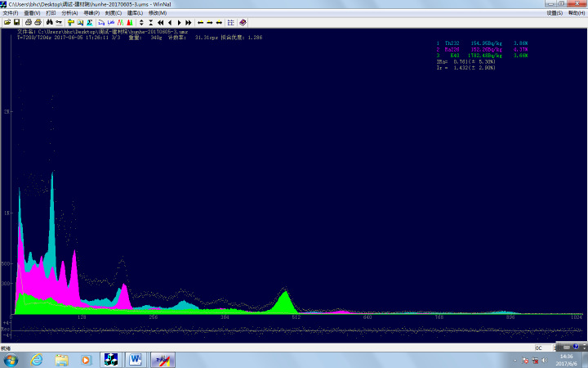588x368 pixels.
Task: Open the 设置(S) menu
Action: [555, 13]
